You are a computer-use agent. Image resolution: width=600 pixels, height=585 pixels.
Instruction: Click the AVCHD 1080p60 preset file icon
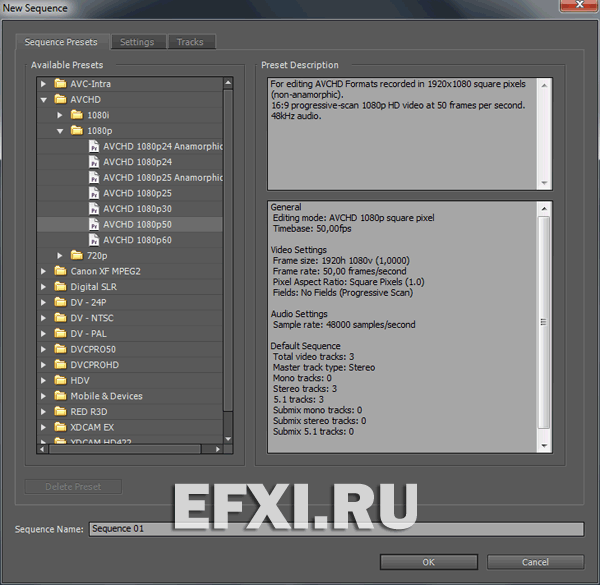pyautogui.click(x=94, y=240)
